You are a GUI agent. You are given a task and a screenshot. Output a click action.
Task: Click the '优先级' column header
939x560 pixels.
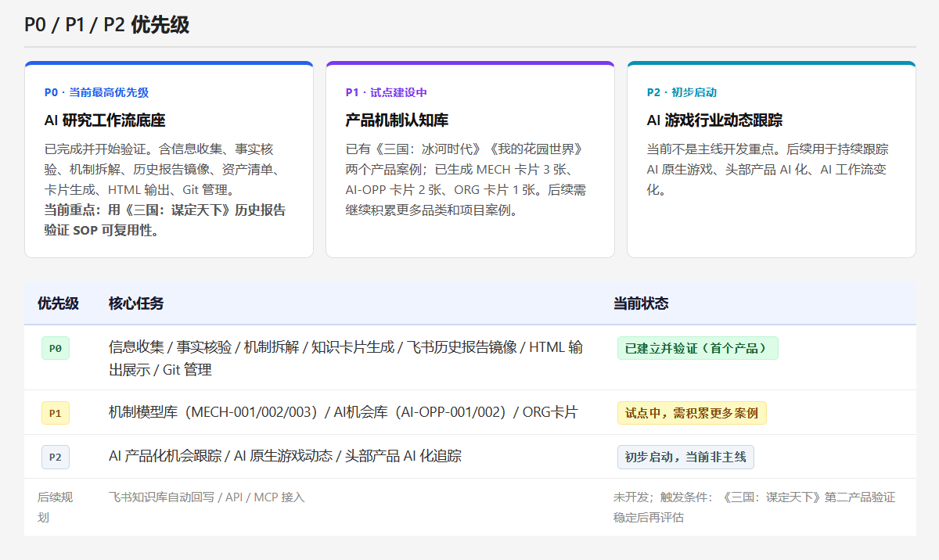(x=58, y=303)
